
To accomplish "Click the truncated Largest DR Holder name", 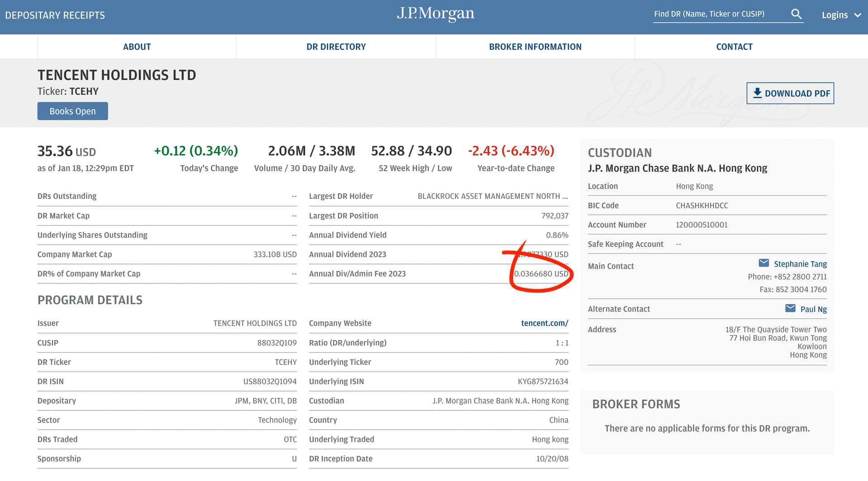I will pyautogui.click(x=492, y=196).
